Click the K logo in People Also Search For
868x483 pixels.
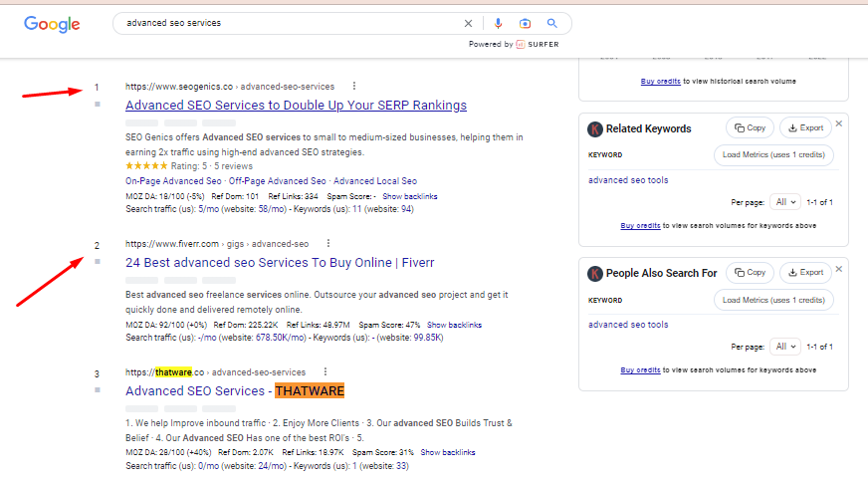pos(595,273)
